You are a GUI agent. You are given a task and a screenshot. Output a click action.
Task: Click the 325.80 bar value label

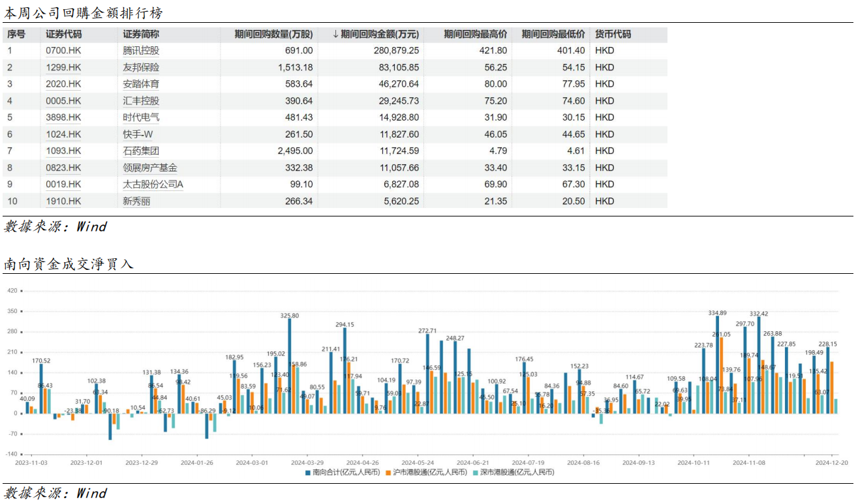290,316
